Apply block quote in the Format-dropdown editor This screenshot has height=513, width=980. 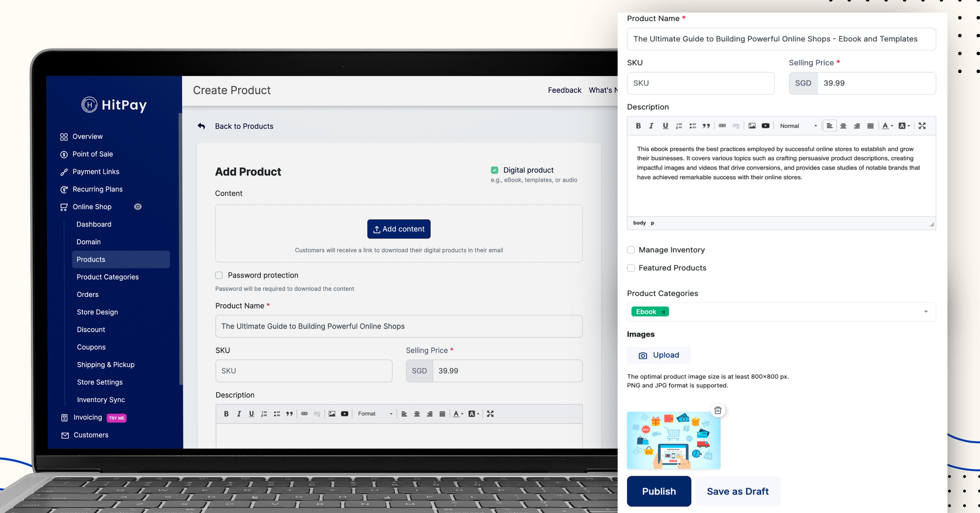[290, 414]
